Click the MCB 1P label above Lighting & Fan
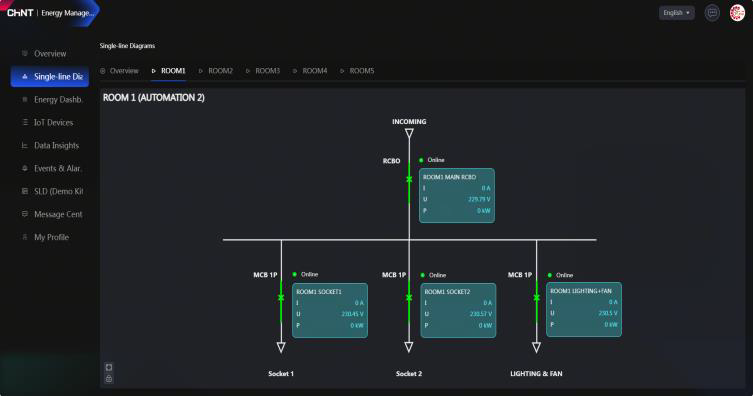 click(520, 275)
